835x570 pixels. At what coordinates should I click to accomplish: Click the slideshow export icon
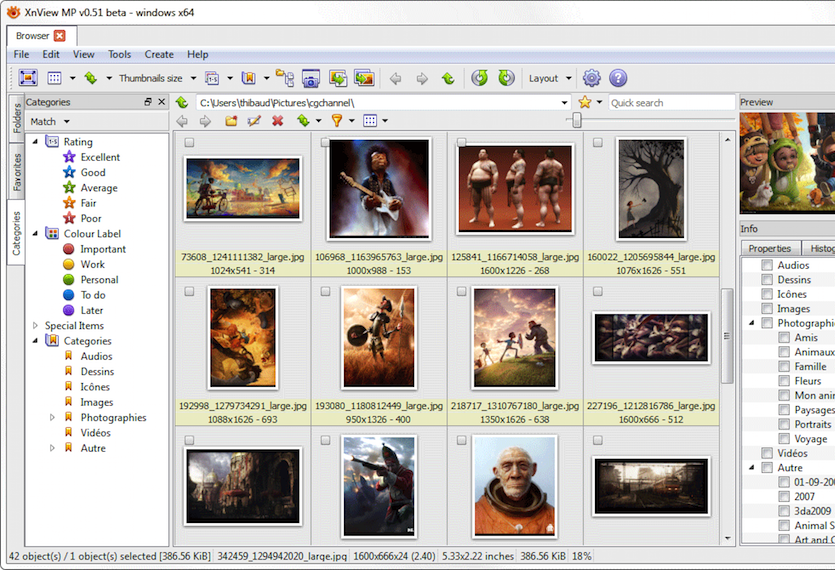pyautogui.click(x=365, y=78)
